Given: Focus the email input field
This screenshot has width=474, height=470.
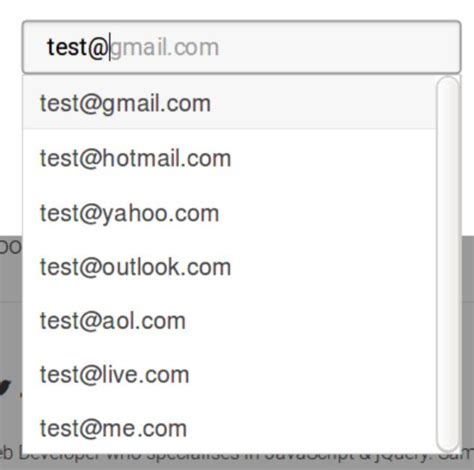Looking at the screenshot, I should (x=242, y=47).
